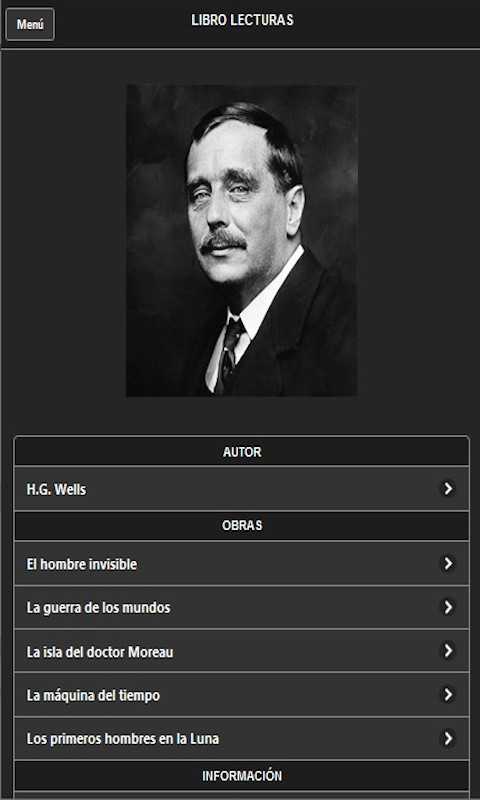Screen dimensions: 480x800
Task: Click arrow icon for La isla del doctor Moreau
Action: point(448,651)
